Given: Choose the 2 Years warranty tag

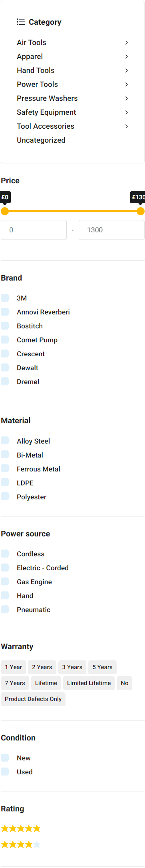Looking at the screenshot, I should pyautogui.click(x=42, y=667).
